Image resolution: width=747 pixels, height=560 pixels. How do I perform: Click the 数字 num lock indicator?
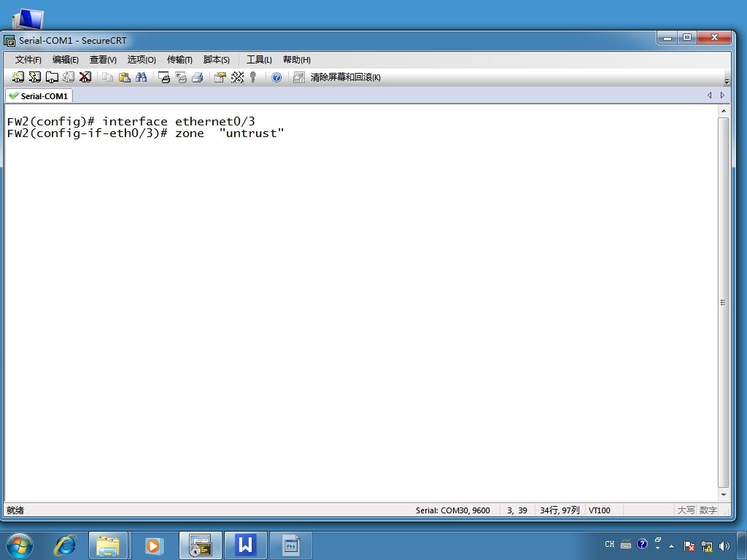(x=708, y=510)
